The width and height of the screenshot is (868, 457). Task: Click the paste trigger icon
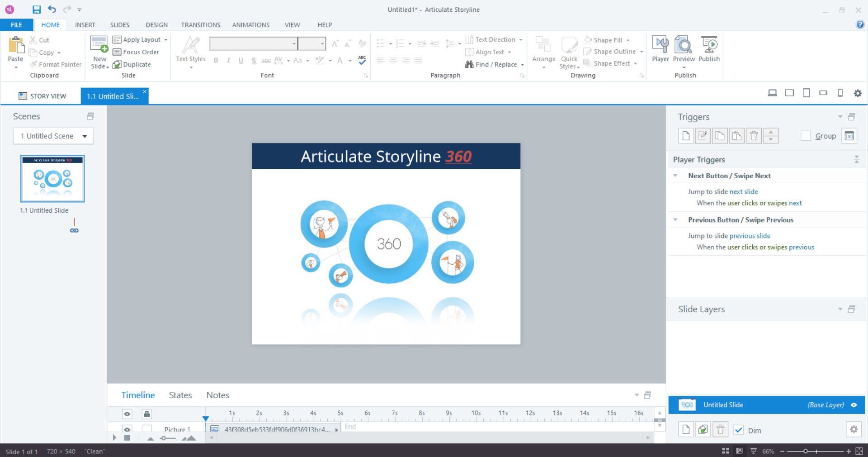(x=736, y=136)
